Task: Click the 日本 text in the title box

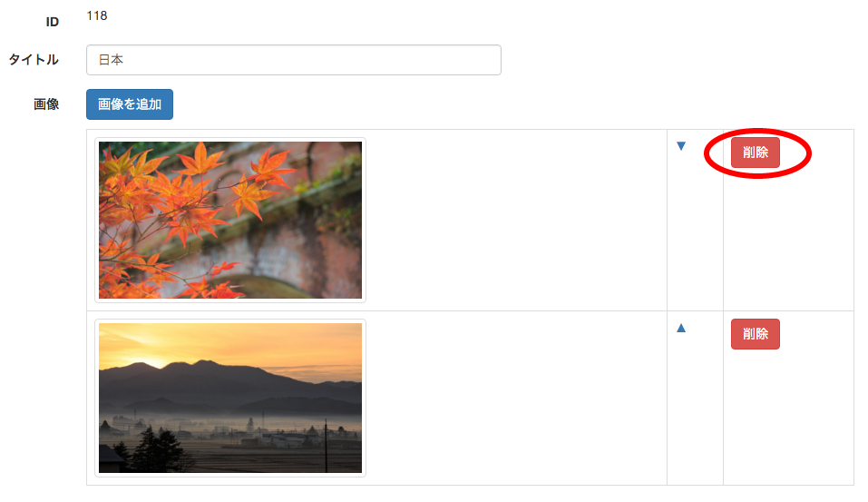Action: (111, 60)
